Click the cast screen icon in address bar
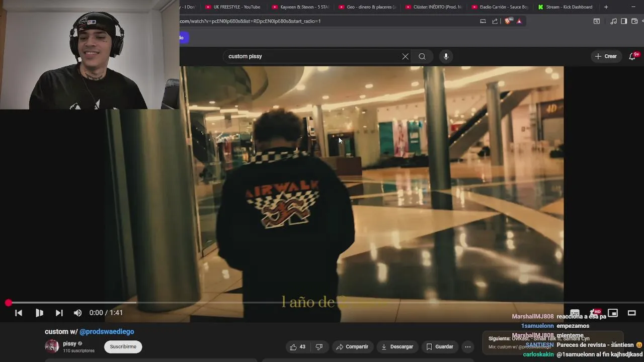This screenshot has height=362, width=644. coord(483,21)
